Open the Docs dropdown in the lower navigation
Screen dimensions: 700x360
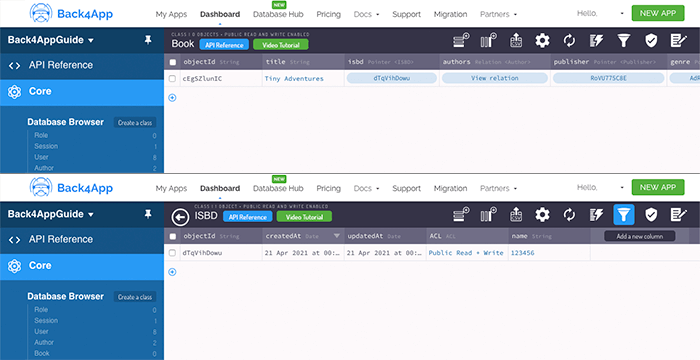point(367,188)
